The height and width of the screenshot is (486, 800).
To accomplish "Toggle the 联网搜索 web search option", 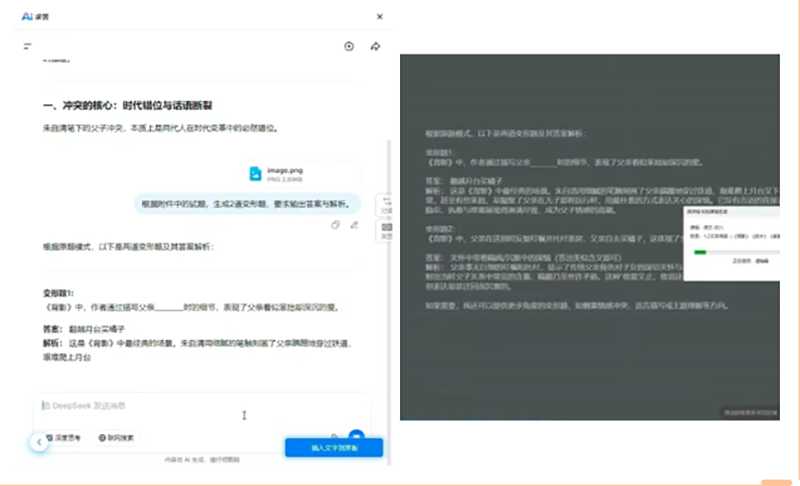I will coord(117,438).
